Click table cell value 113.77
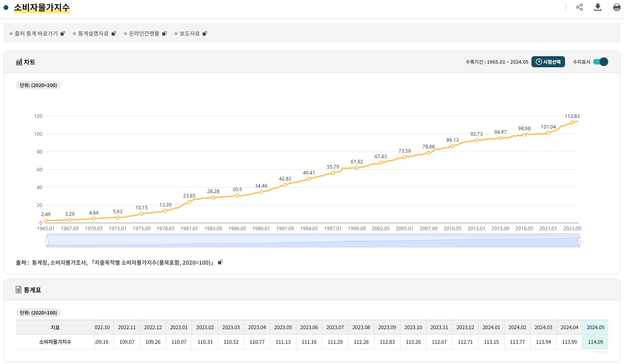Viewport: 624px width, 364px height. pos(517,342)
